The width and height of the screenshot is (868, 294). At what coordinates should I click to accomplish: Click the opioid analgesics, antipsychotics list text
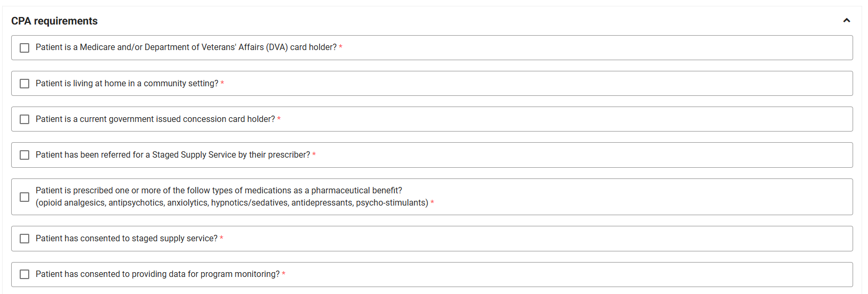[x=232, y=203]
